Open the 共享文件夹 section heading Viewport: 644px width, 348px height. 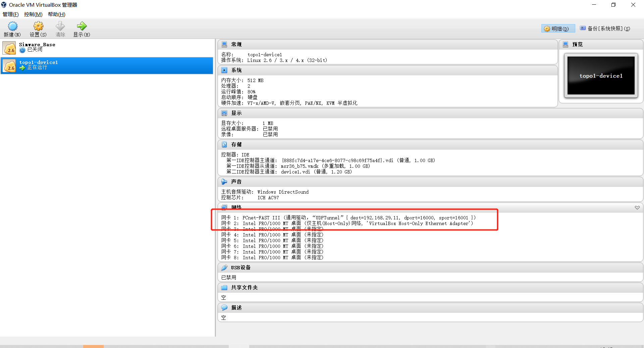coord(244,288)
